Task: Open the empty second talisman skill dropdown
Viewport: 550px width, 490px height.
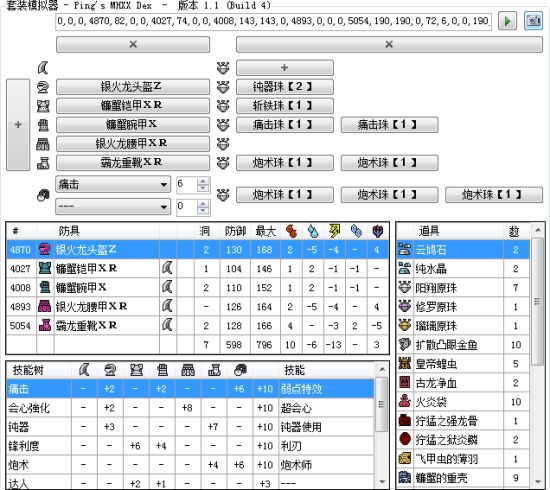Action: point(113,206)
